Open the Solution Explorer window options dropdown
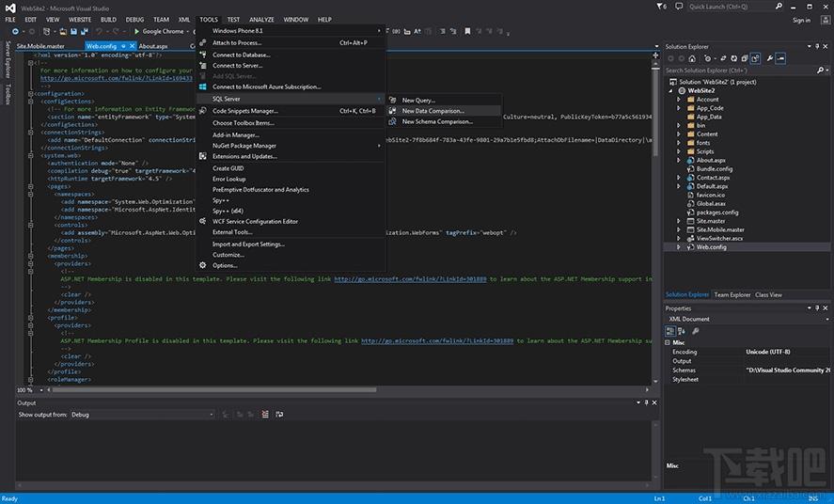Viewport: 834px width, 504px height. 810,47
